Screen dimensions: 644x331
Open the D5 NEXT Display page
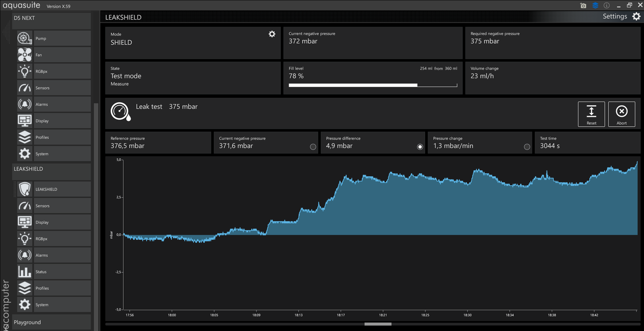54,121
